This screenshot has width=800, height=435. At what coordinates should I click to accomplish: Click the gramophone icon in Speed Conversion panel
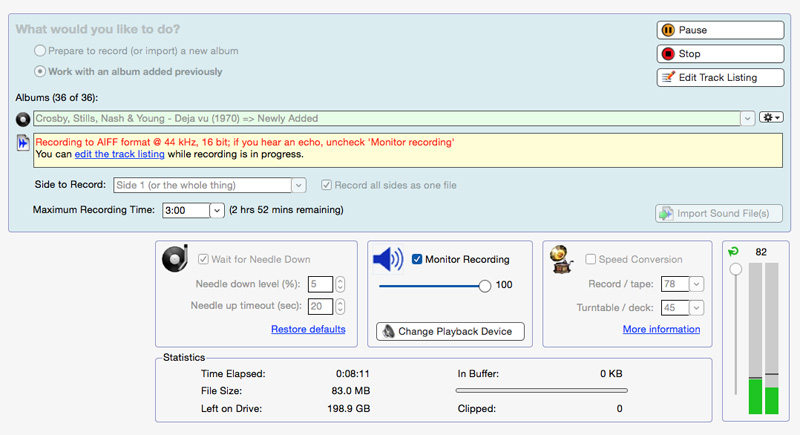click(x=562, y=260)
